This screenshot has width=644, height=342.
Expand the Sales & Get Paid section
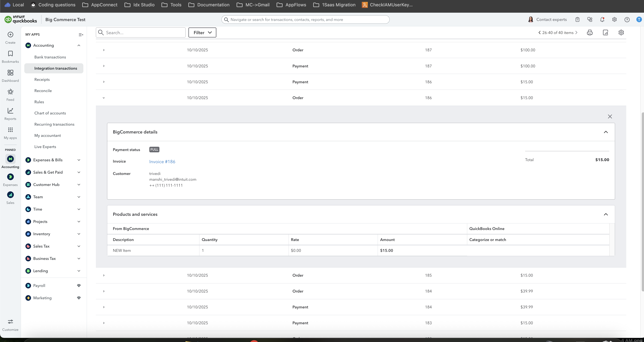[x=79, y=172]
